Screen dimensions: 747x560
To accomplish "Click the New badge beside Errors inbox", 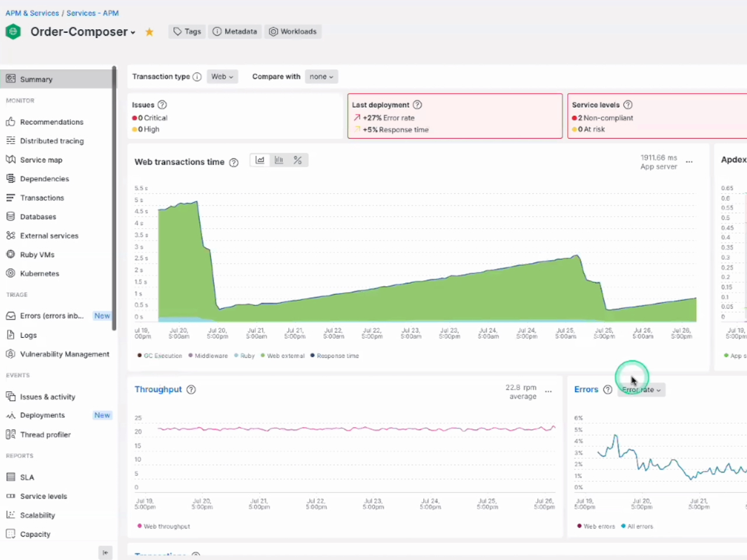I will tap(102, 316).
